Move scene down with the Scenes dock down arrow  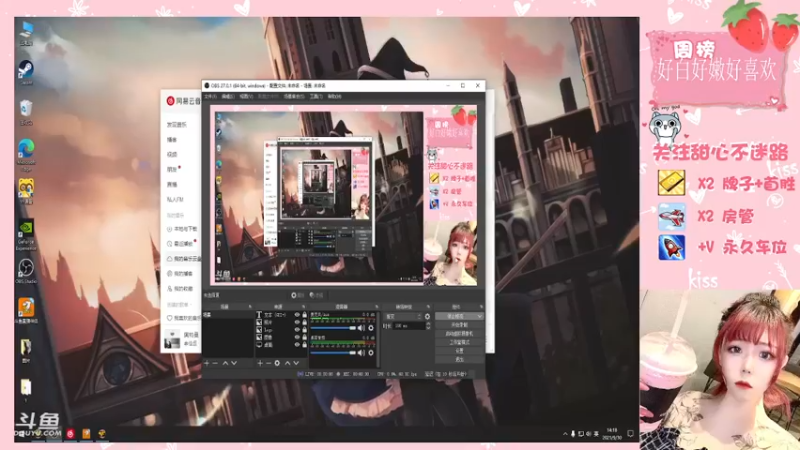(234, 363)
